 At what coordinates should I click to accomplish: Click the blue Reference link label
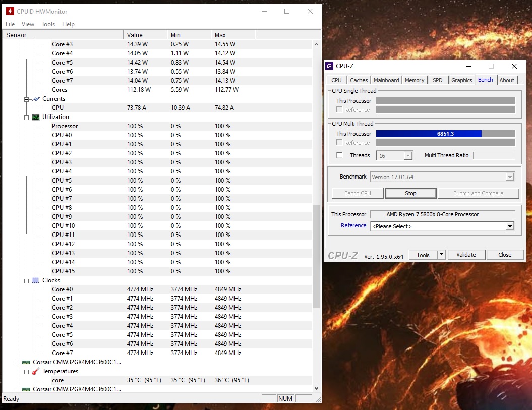(353, 225)
